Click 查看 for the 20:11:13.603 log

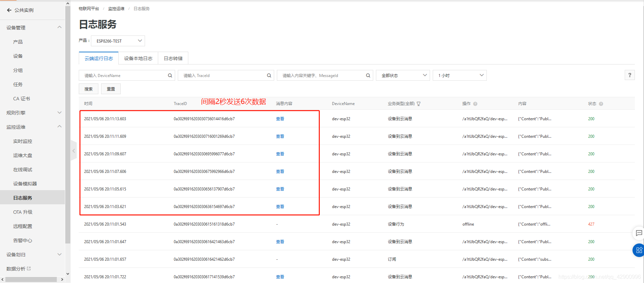point(280,119)
